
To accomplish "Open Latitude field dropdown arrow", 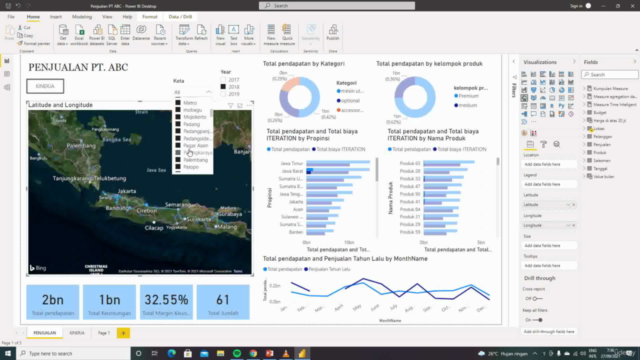I will click(568, 204).
